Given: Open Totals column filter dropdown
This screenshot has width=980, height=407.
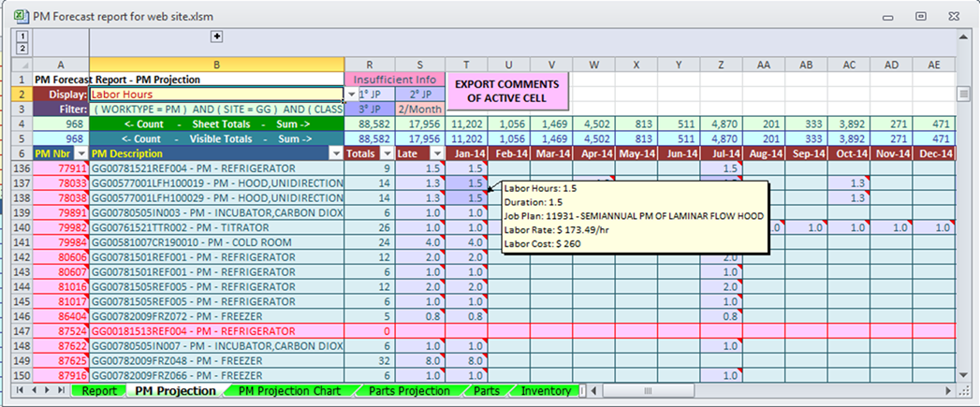Looking at the screenshot, I should 387,153.
